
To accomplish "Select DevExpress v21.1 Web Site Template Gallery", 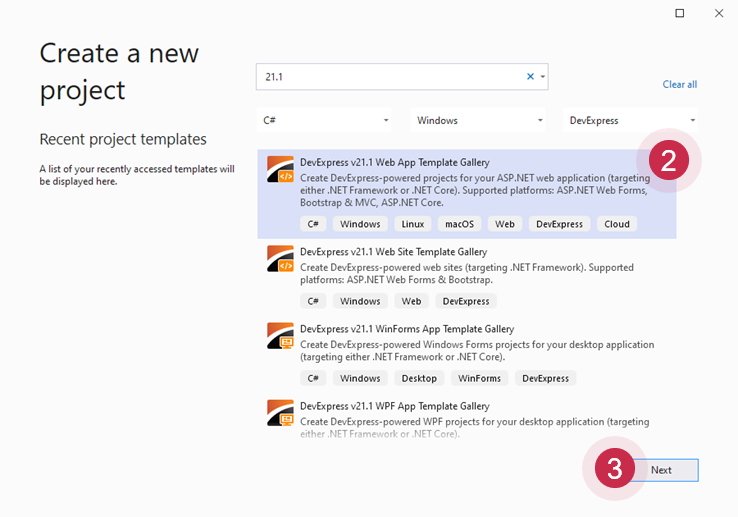I will click(x=466, y=277).
